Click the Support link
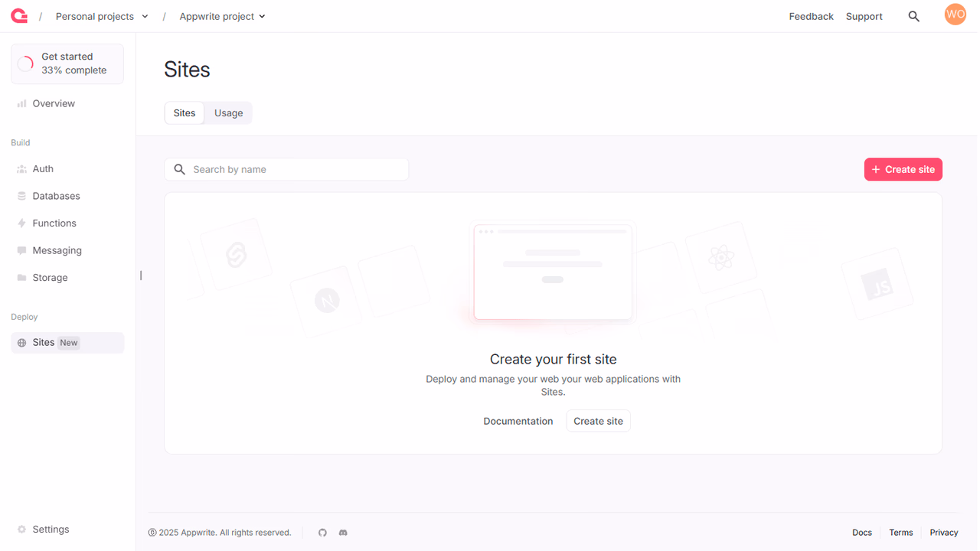Image resolution: width=980 pixels, height=551 pixels. tap(864, 16)
